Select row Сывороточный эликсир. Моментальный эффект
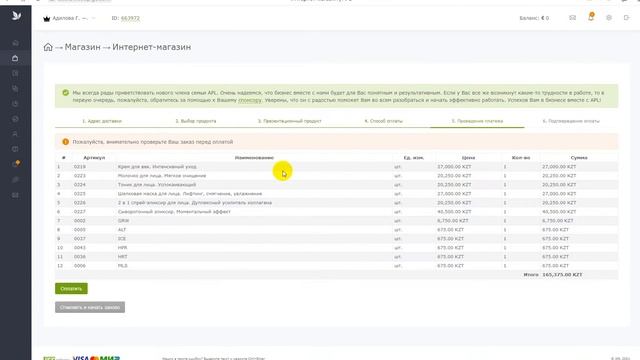The height and width of the screenshot is (360, 640). coord(337,212)
